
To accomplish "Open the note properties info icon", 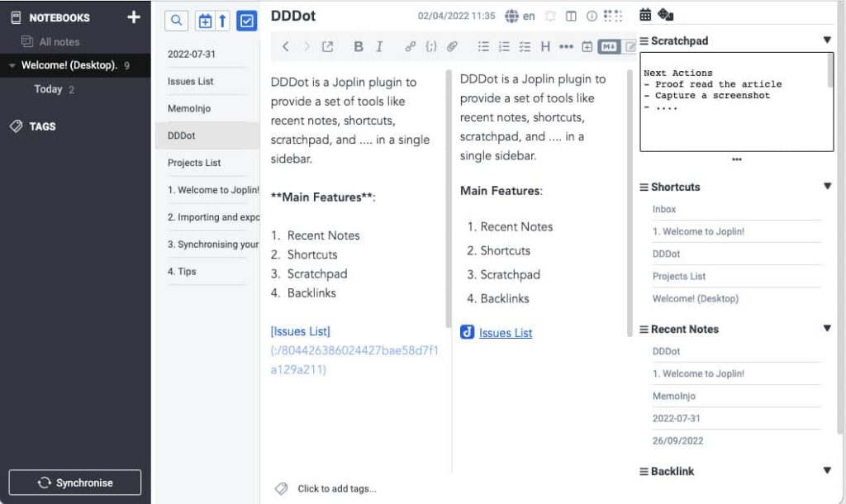I will click(x=592, y=17).
